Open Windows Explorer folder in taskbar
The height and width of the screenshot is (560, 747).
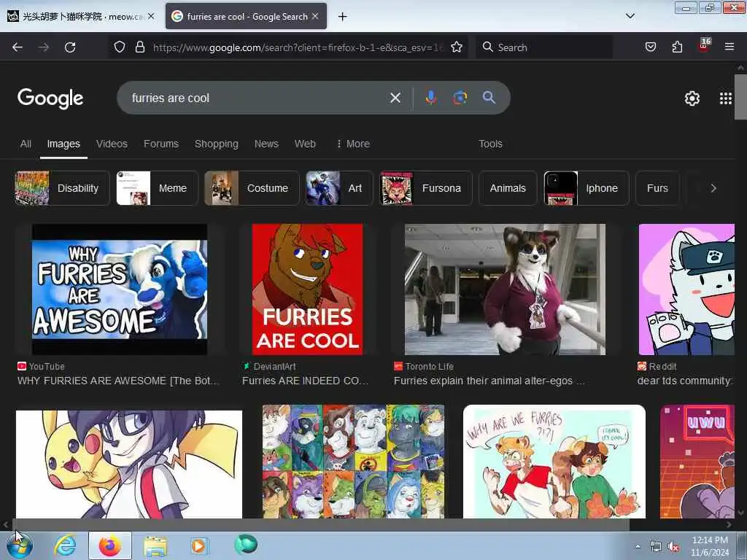coord(155,546)
